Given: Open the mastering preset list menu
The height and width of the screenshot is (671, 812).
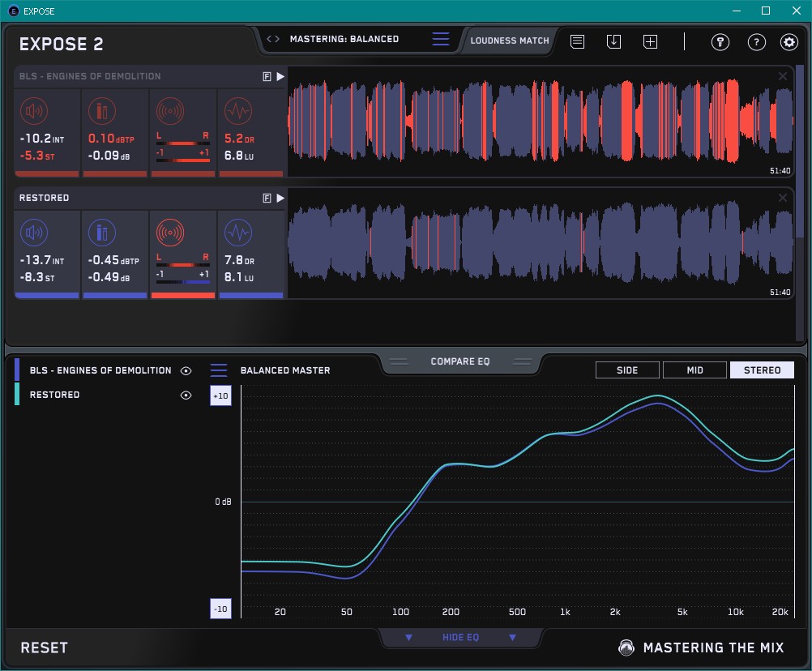Looking at the screenshot, I should [x=440, y=39].
